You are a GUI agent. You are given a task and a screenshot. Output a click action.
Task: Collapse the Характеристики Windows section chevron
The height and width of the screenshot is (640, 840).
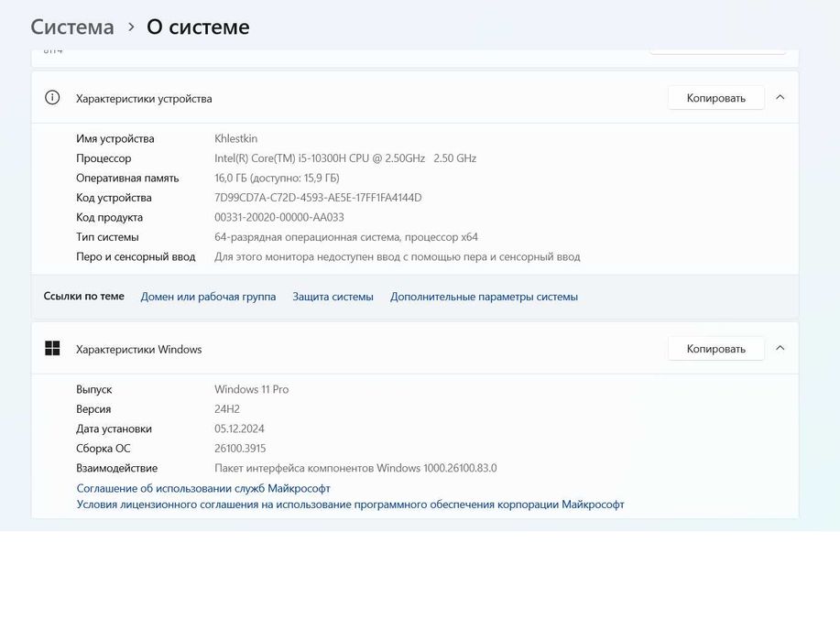[780, 348]
